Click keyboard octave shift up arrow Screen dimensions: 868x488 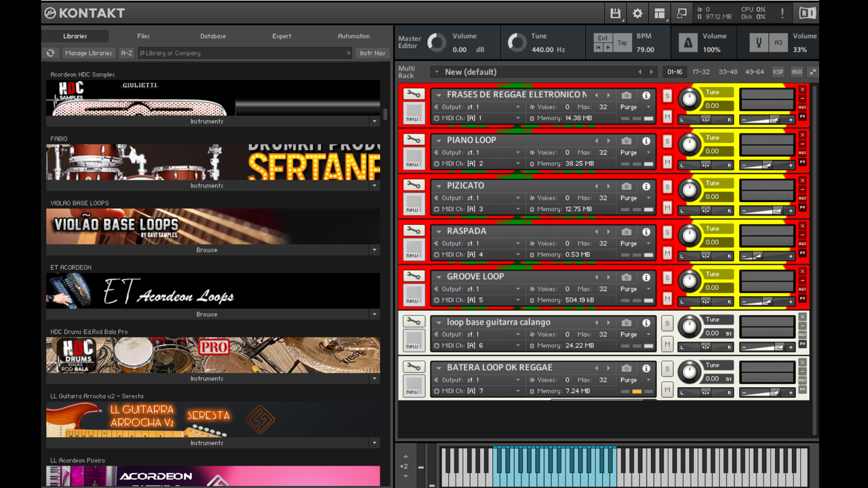coord(405,456)
